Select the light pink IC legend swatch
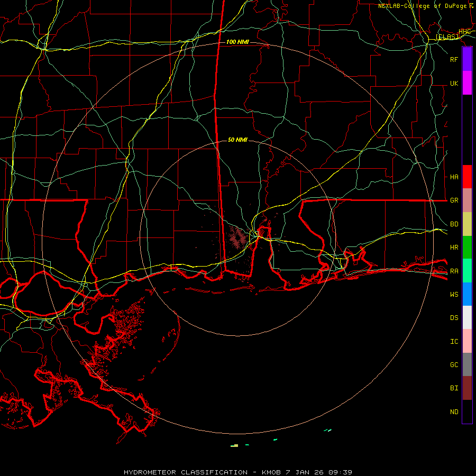 [x=467, y=341]
